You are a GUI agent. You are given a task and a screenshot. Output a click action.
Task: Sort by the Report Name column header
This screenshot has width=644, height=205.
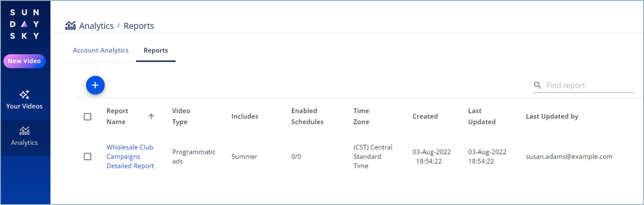[117, 116]
